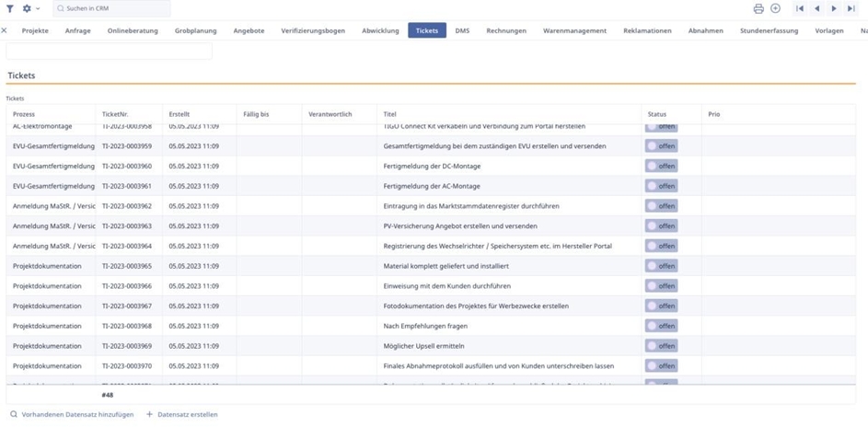The width and height of the screenshot is (868, 427).
Task: Jump to the last record
Action: pos(851,8)
